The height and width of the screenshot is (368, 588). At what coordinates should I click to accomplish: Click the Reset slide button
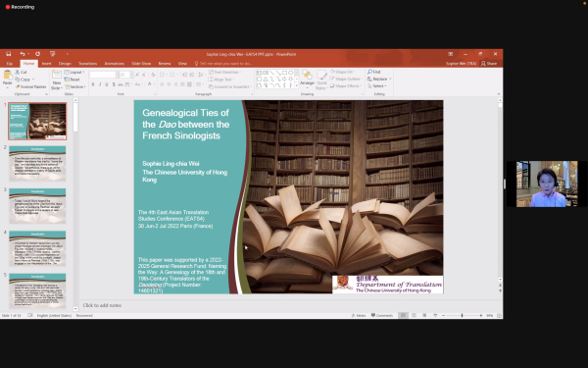click(x=72, y=79)
